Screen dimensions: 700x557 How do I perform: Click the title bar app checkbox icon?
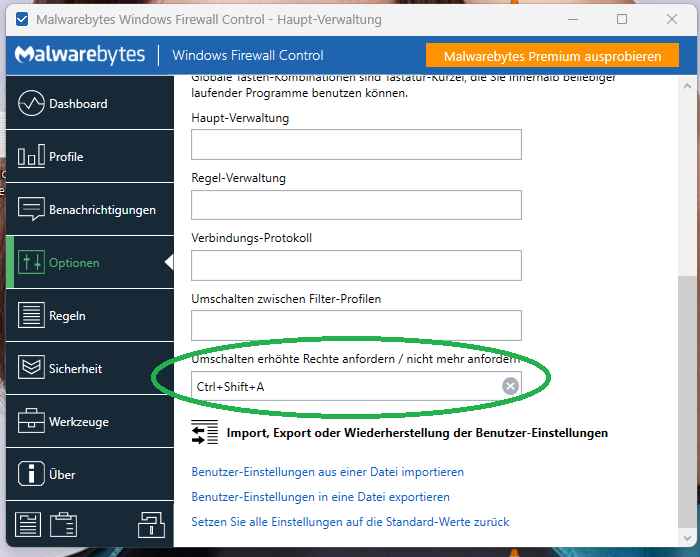(x=22, y=19)
